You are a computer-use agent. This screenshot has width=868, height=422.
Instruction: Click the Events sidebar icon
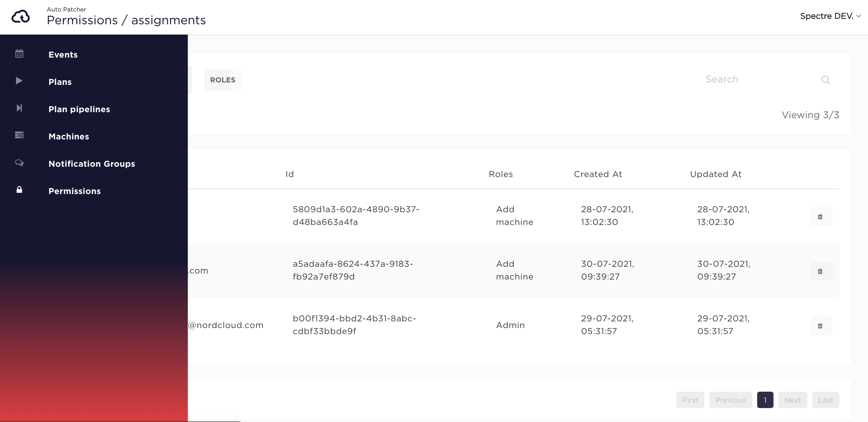20,54
